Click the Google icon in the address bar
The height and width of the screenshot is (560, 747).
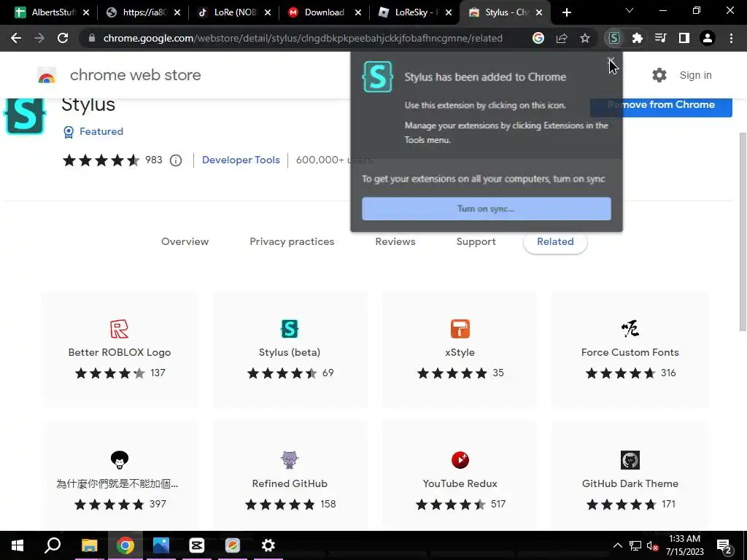538,38
